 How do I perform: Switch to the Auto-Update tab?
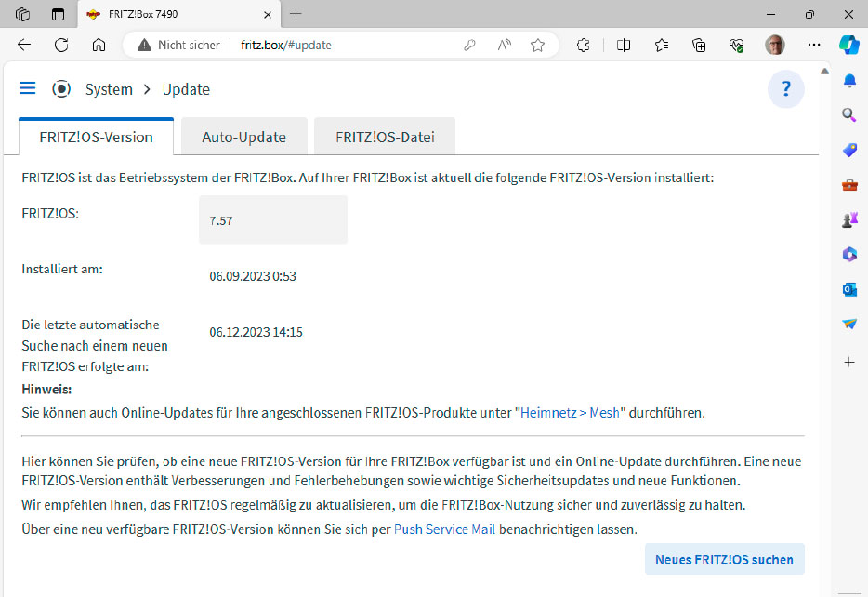point(243,135)
